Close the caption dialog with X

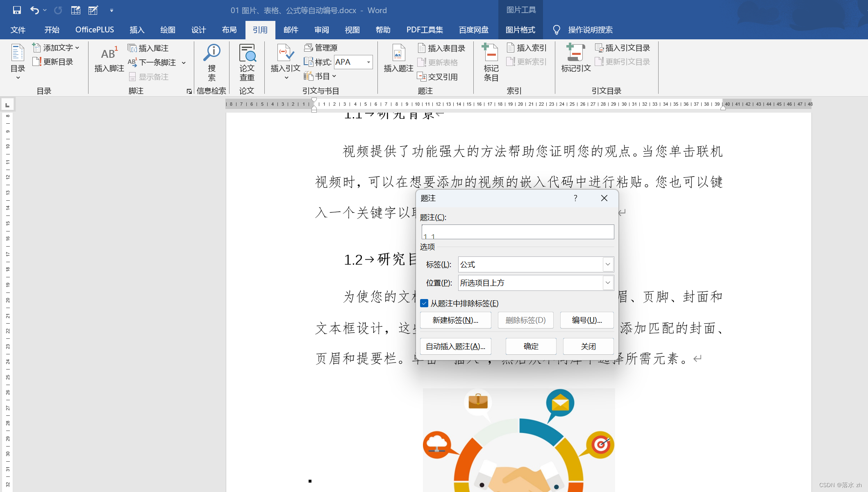tap(604, 198)
